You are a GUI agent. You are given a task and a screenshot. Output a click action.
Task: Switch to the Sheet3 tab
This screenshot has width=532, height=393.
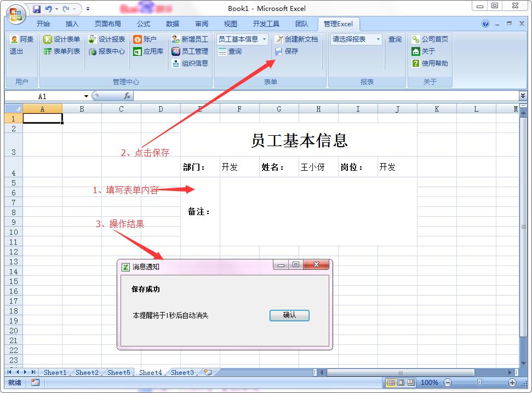pyautogui.click(x=182, y=372)
